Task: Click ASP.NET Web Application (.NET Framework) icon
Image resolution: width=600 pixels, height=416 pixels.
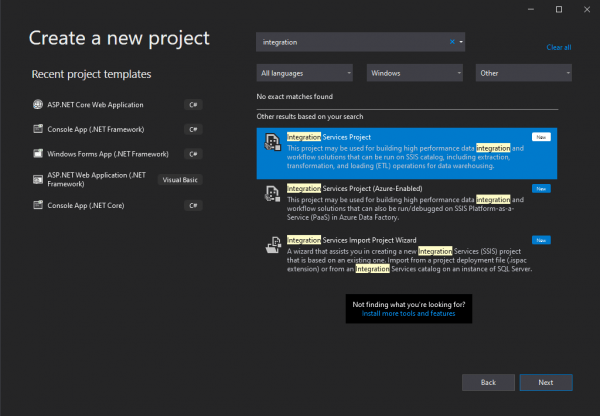Action: (x=38, y=179)
